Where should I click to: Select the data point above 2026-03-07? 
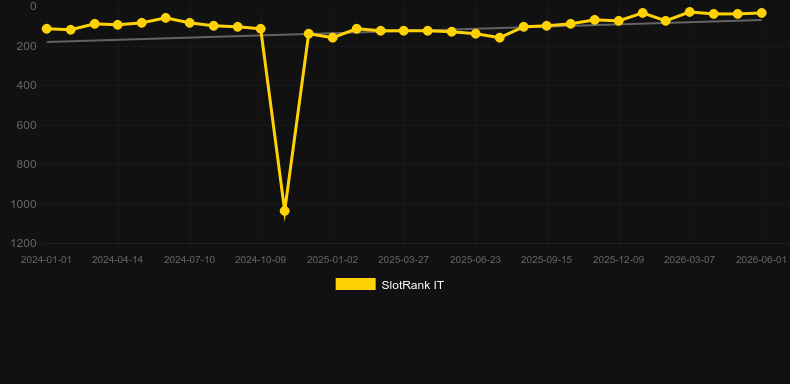click(690, 12)
